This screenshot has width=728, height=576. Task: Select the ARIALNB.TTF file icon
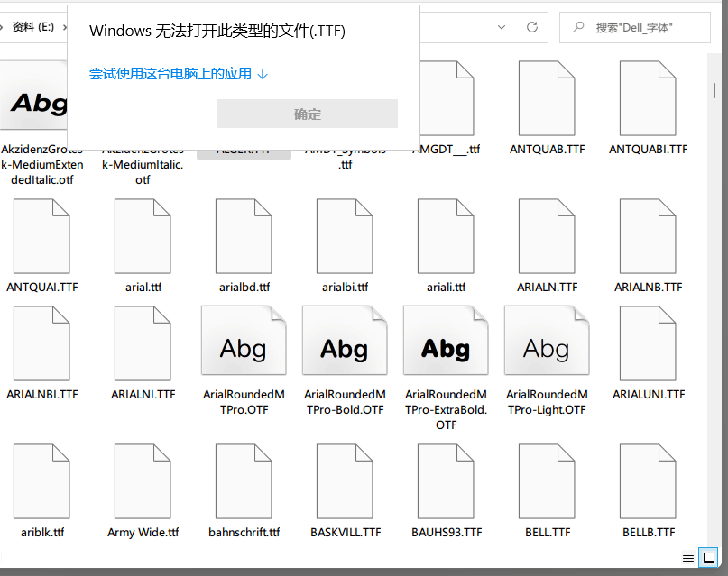click(648, 236)
